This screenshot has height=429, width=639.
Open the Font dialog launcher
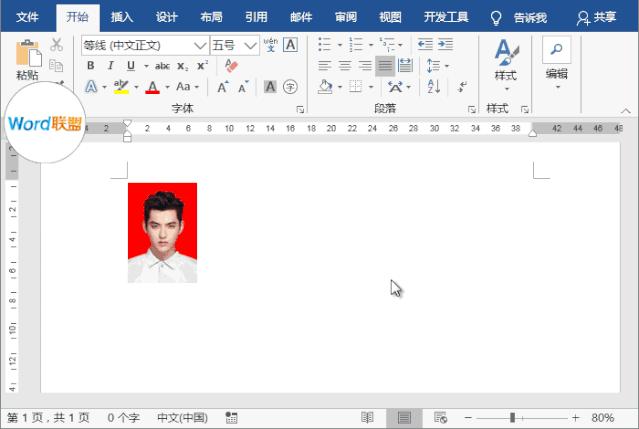[x=300, y=109]
